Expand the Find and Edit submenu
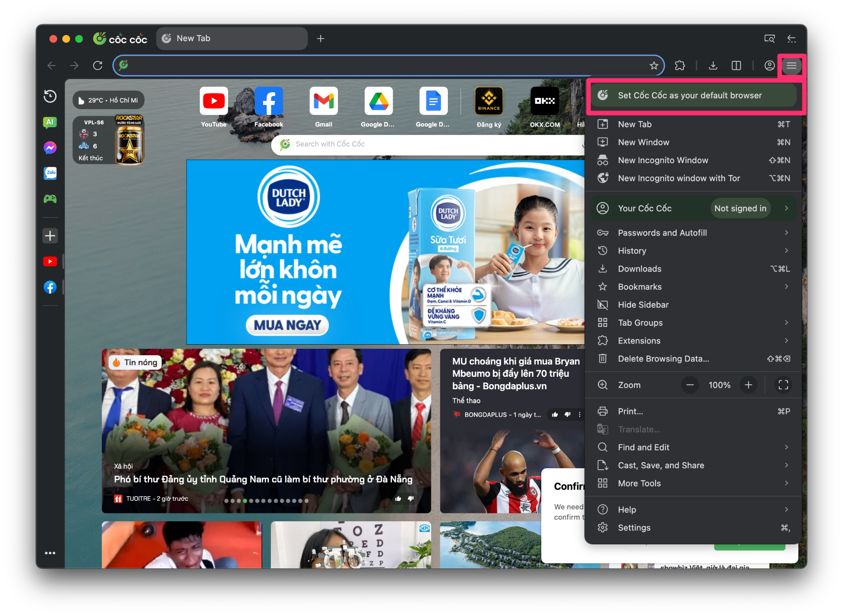 click(x=693, y=447)
